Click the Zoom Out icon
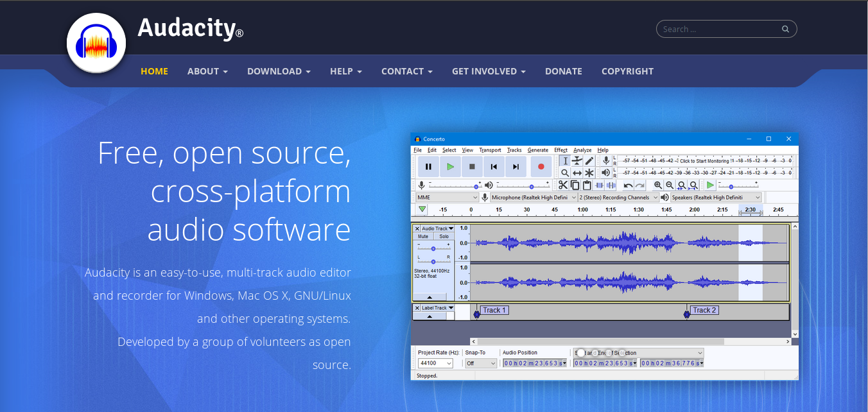This screenshot has height=412, width=868. (x=670, y=185)
